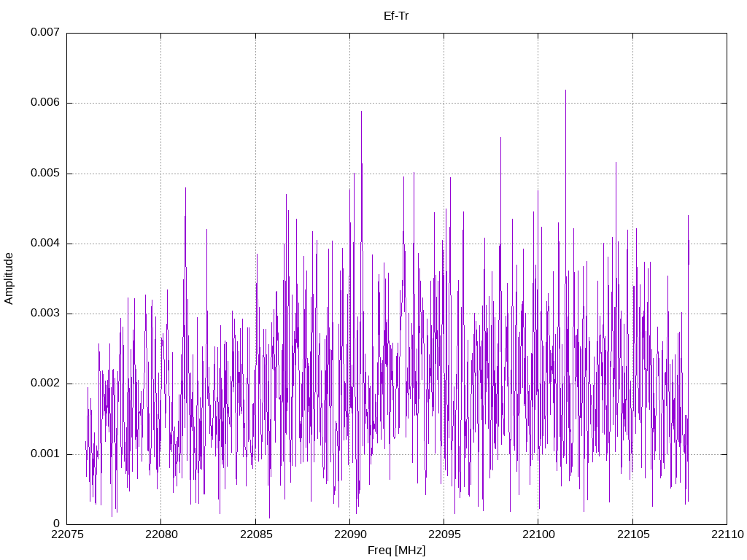Click the 22110 x-axis tick label

click(727, 534)
